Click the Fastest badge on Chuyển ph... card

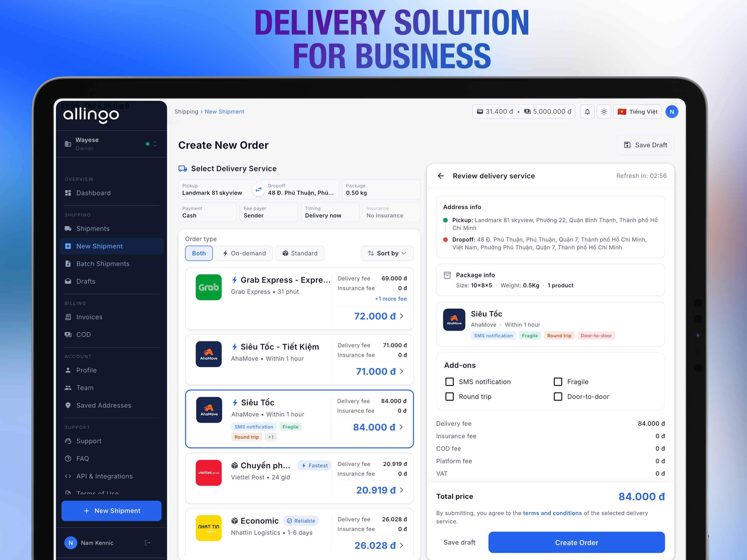(x=315, y=465)
